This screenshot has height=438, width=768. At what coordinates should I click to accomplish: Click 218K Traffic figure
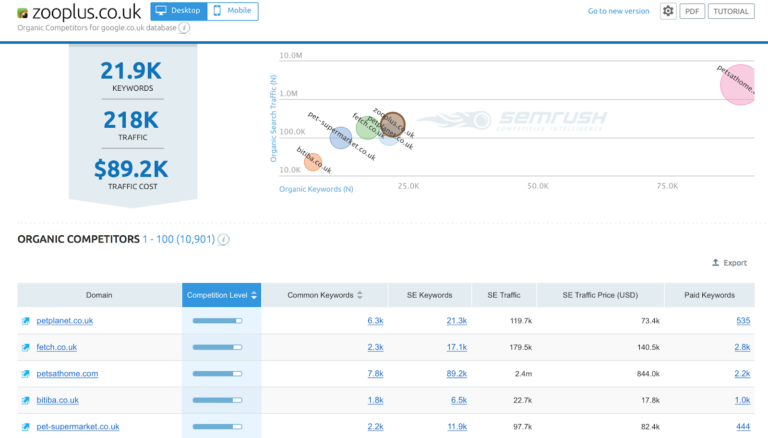(x=131, y=120)
